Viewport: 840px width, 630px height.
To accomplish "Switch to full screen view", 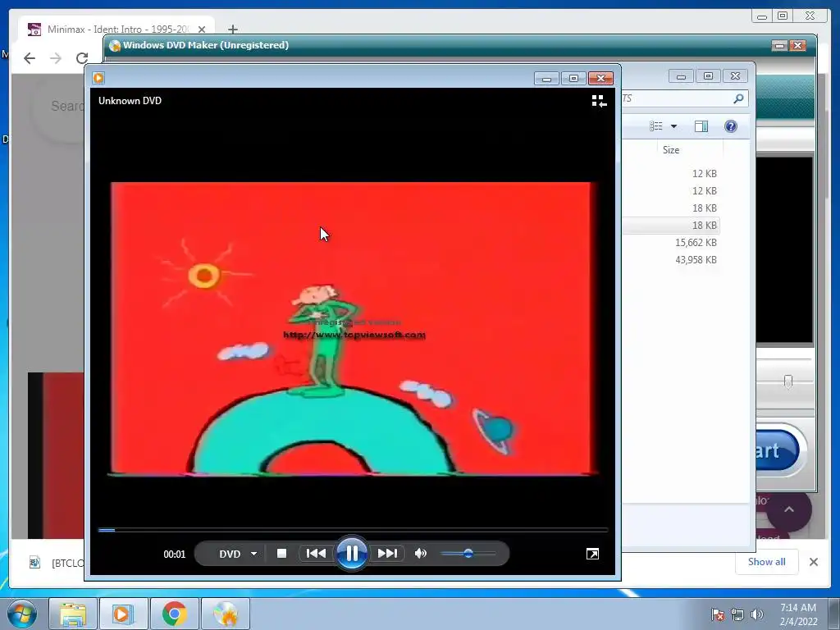I will 592,554.
